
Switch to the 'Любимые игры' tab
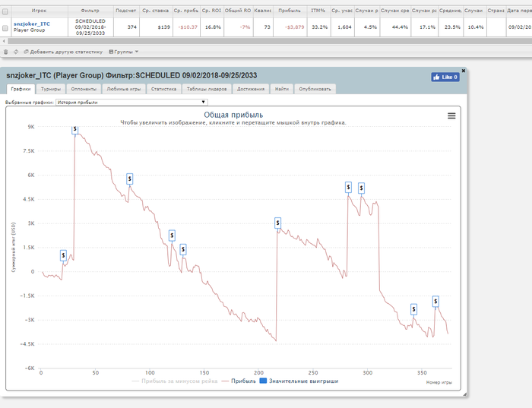pyautogui.click(x=123, y=89)
